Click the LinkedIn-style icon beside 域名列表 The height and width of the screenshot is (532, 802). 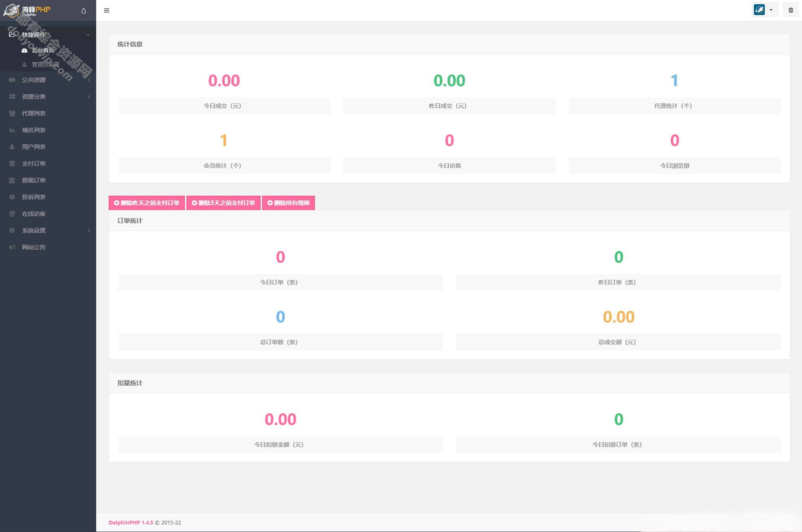coord(12,130)
